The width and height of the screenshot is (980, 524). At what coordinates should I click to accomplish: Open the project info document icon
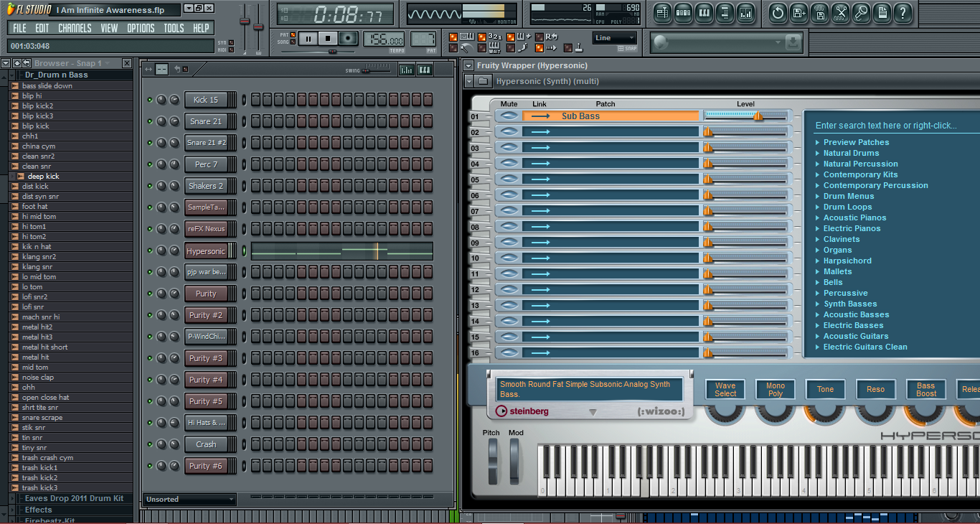tap(882, 12)
